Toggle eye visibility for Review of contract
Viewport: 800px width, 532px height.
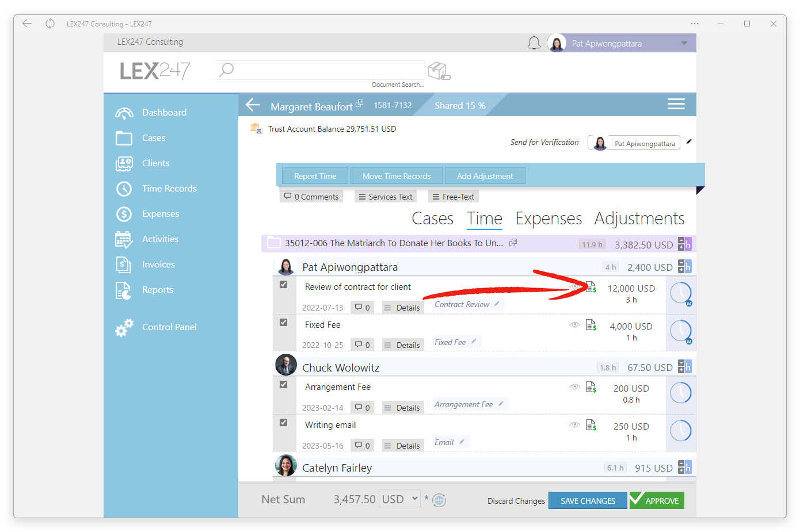(x=574, y=286)
